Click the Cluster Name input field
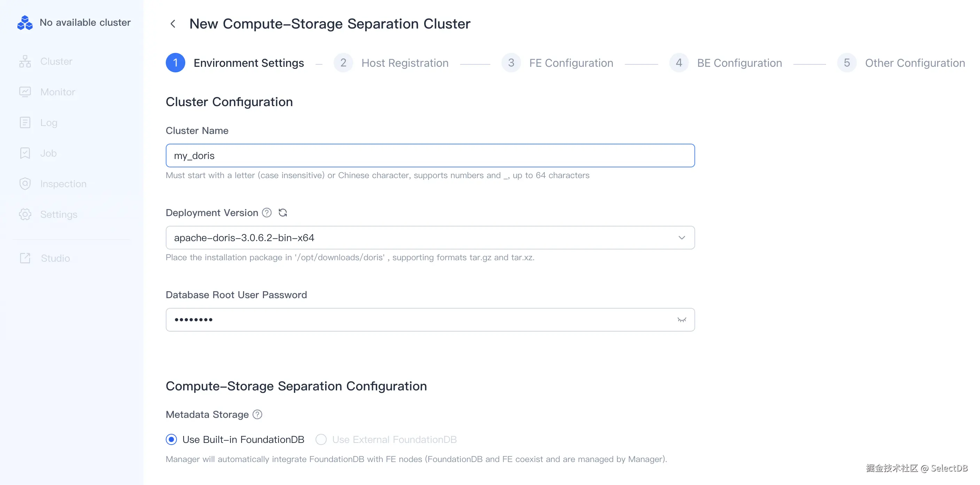This screenshot has width=980, height=485. tap(430, 156)
